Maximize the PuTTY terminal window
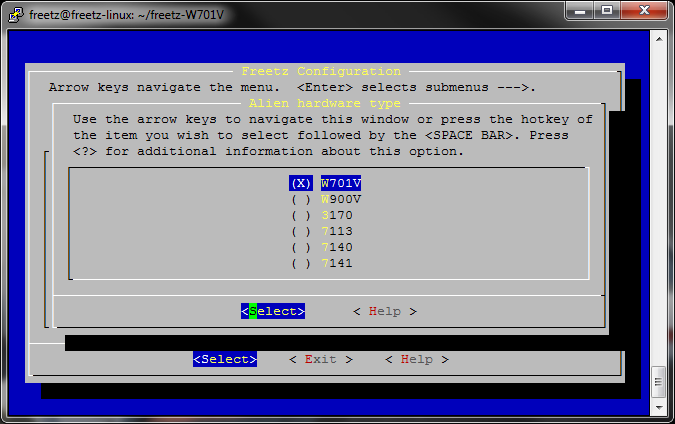 606,10
